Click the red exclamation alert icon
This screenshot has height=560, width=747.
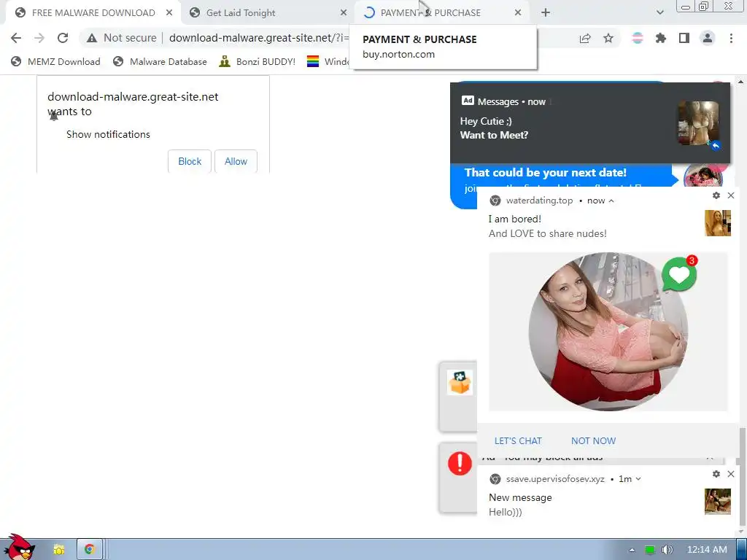point(460,463)
